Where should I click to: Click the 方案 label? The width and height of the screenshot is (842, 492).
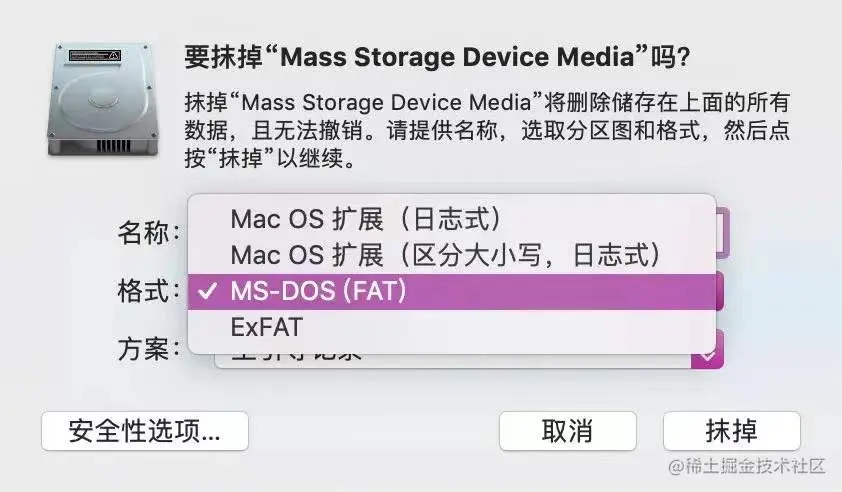click(x=147, y=349)
